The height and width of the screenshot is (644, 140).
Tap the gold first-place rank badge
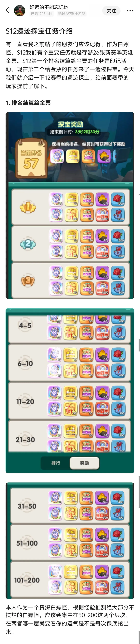tap(28, 207)
